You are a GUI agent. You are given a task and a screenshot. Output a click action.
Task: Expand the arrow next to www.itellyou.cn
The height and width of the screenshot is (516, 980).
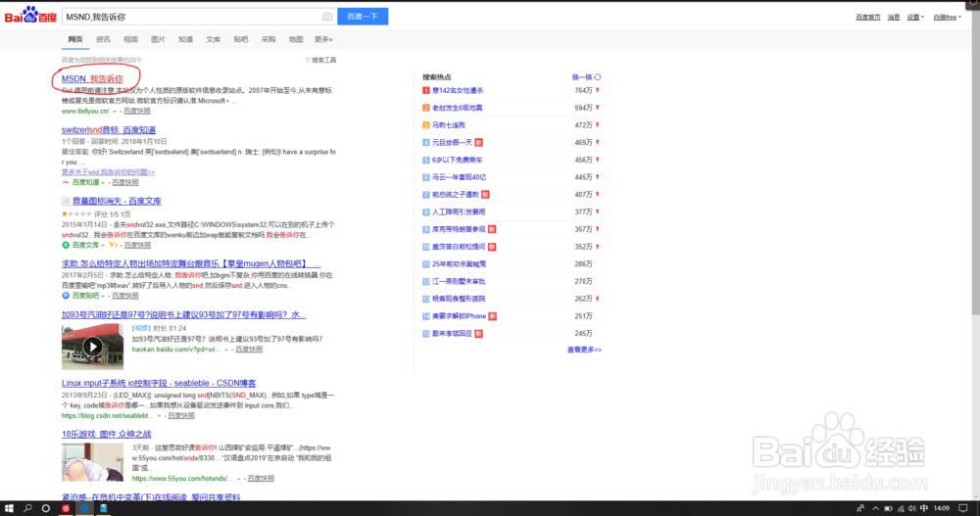[x=115, y=112]
